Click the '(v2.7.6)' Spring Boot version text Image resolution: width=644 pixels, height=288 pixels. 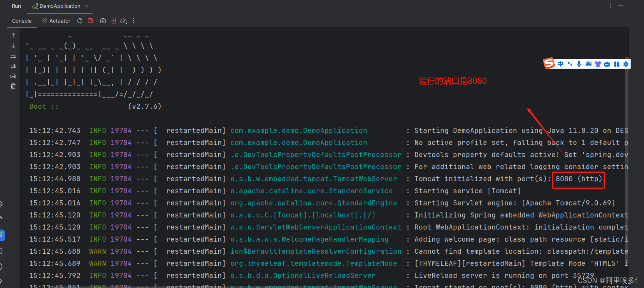144,106
